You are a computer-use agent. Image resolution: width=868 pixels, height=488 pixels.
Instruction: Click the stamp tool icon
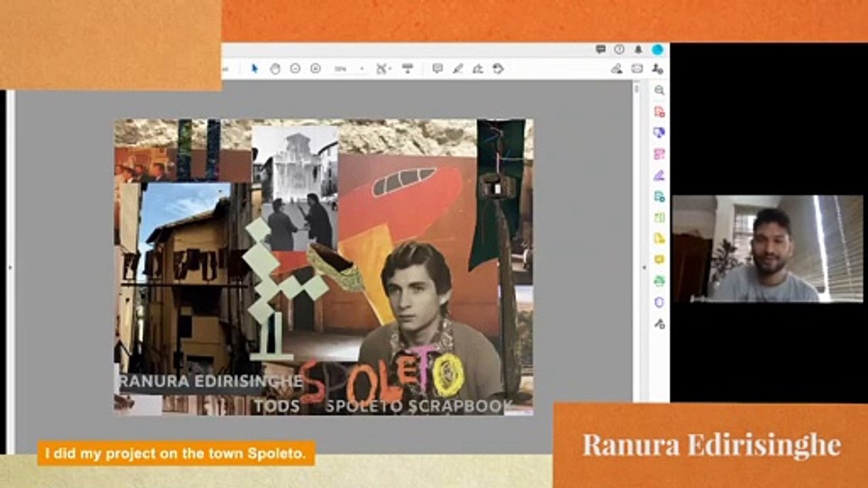tap(498, 68)
